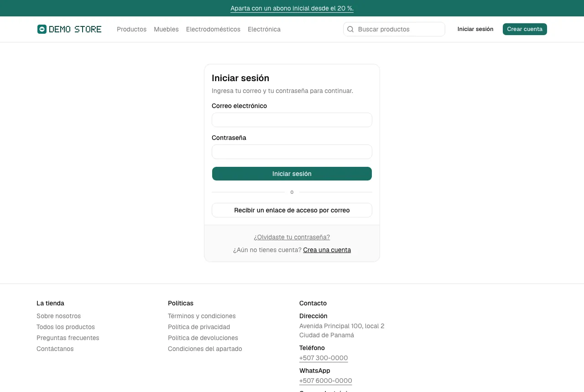
Task: Open Política de devoluciones
Action: pos(203,338)
